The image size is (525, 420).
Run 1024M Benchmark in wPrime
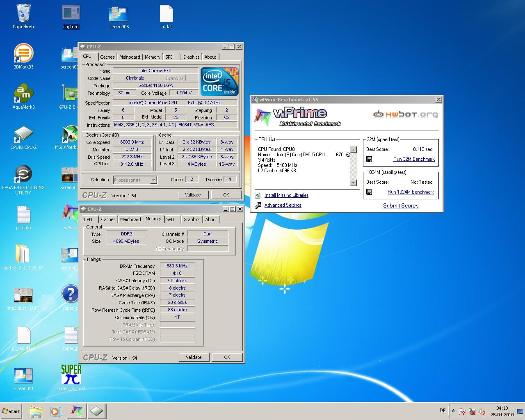point(411,192)
